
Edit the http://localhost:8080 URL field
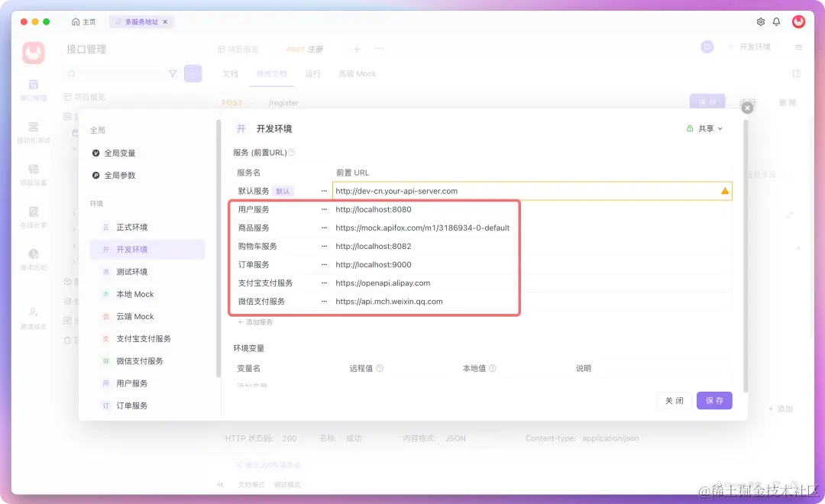tap(532, 209)
